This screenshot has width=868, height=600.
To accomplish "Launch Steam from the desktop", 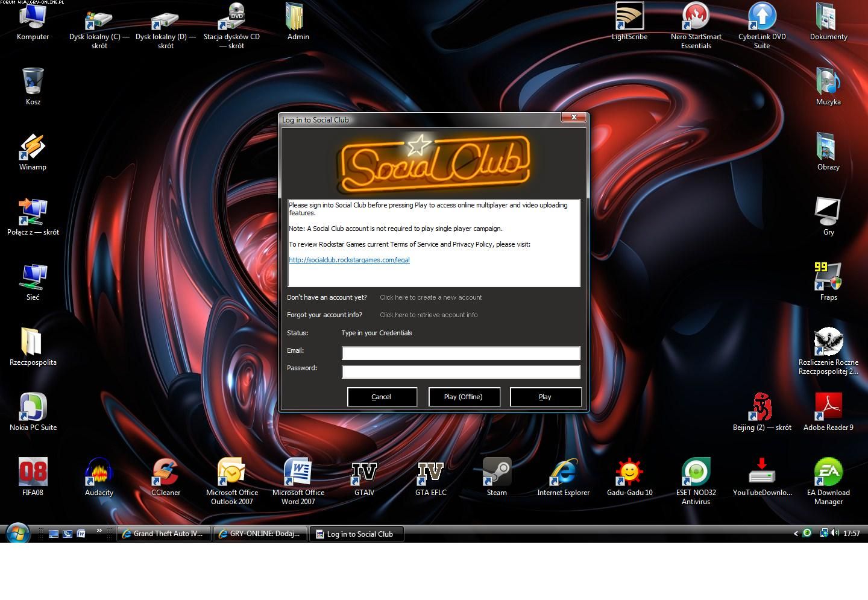I will coord(497,477).
